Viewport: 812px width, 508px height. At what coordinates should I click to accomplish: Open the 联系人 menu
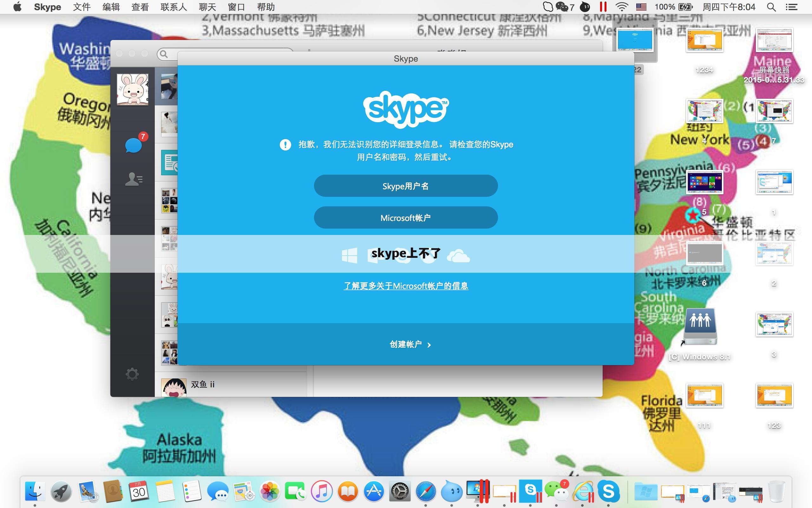pyautogui.click(x=174, y=7)
